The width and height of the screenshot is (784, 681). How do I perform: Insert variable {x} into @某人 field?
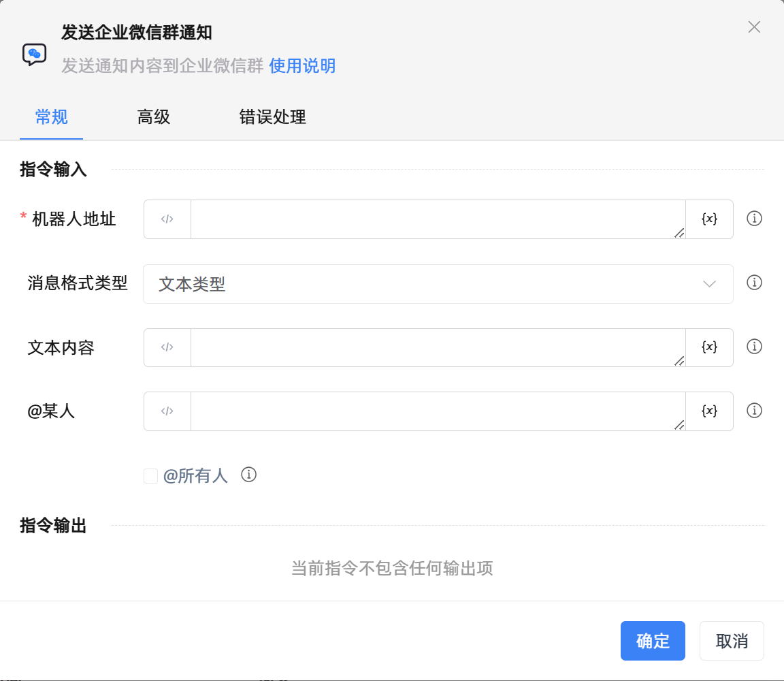pos(709,411)
